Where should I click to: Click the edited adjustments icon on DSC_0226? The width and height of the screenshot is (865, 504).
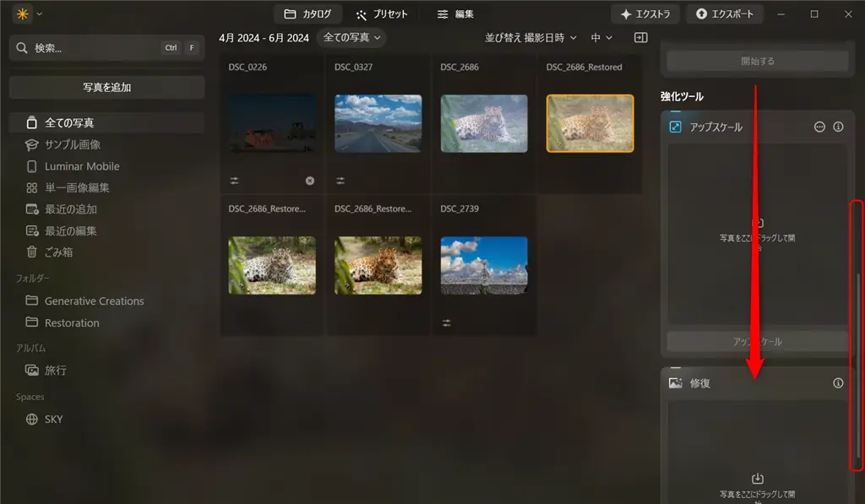234,180
